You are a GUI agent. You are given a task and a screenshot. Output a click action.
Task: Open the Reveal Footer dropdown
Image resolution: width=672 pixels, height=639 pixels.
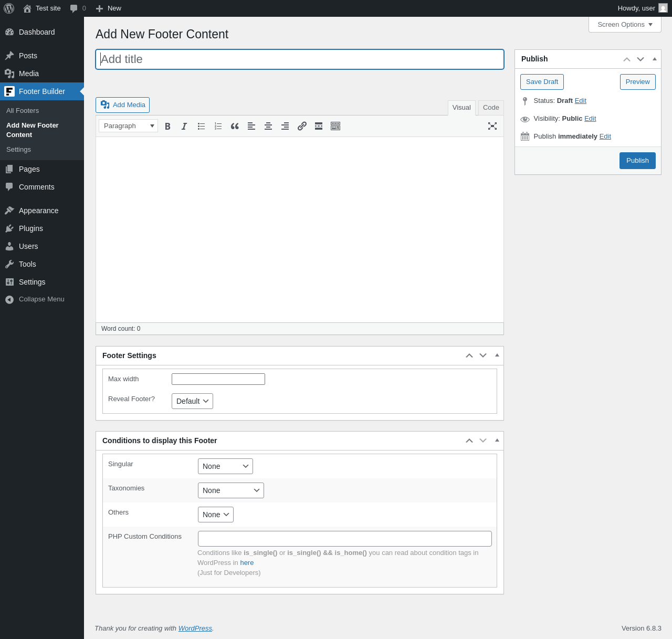click(x=192, y=401)
